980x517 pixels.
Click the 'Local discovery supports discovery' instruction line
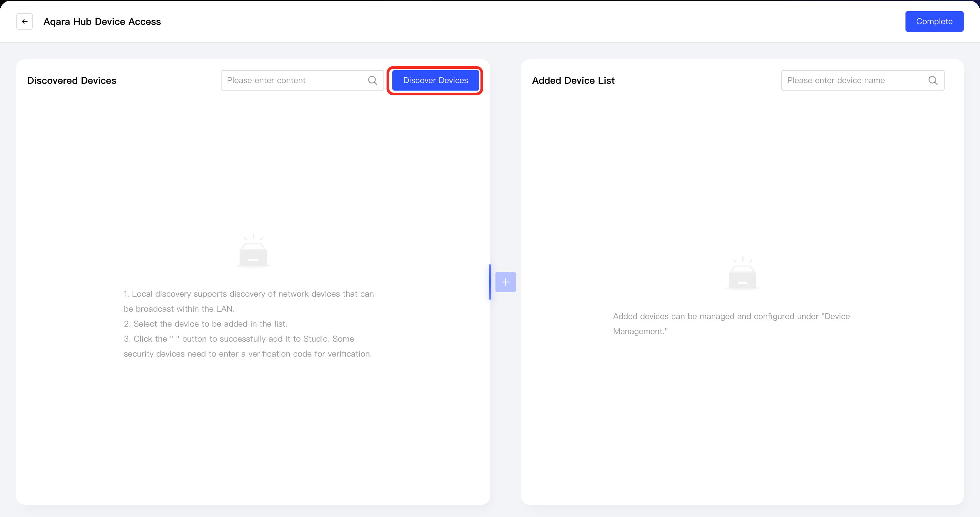point(249,294)
